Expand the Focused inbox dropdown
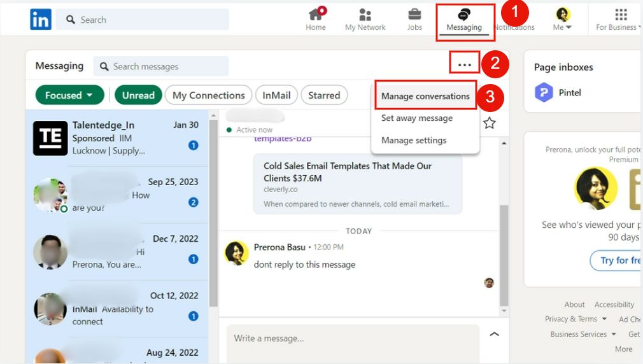Viewport: 643px width, 364px height. click(x=70, y=95)
